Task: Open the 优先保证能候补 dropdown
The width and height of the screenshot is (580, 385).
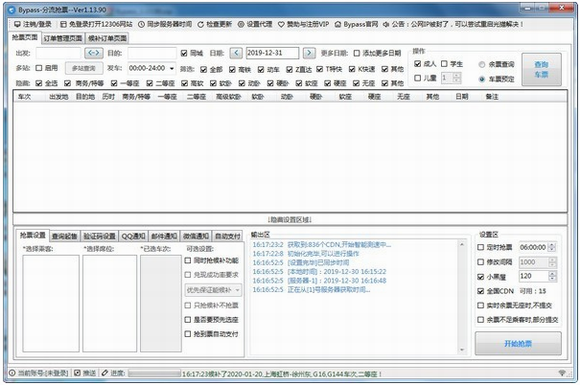Action: coord(213,290)
